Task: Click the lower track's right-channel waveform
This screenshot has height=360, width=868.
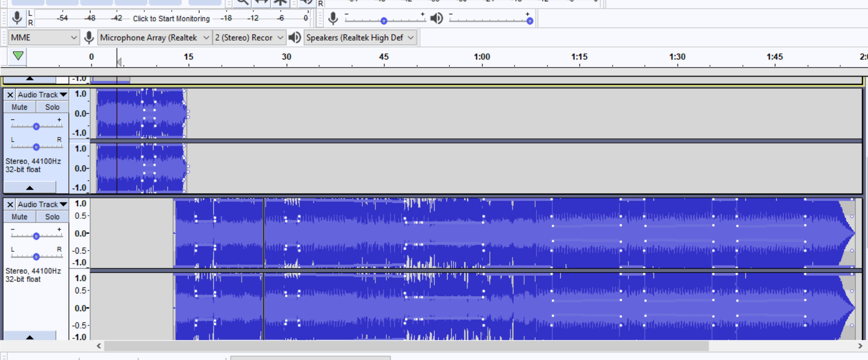Action: pos(514,307)
